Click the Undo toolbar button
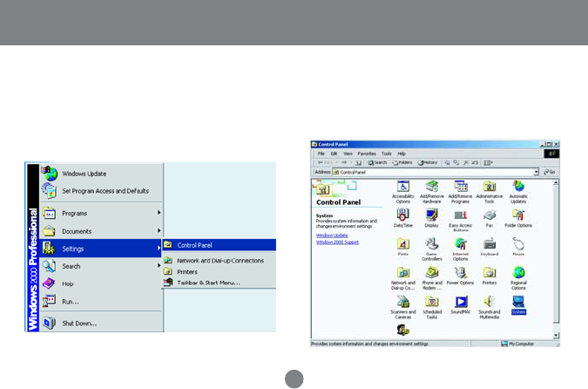 (x=475, y=162)
